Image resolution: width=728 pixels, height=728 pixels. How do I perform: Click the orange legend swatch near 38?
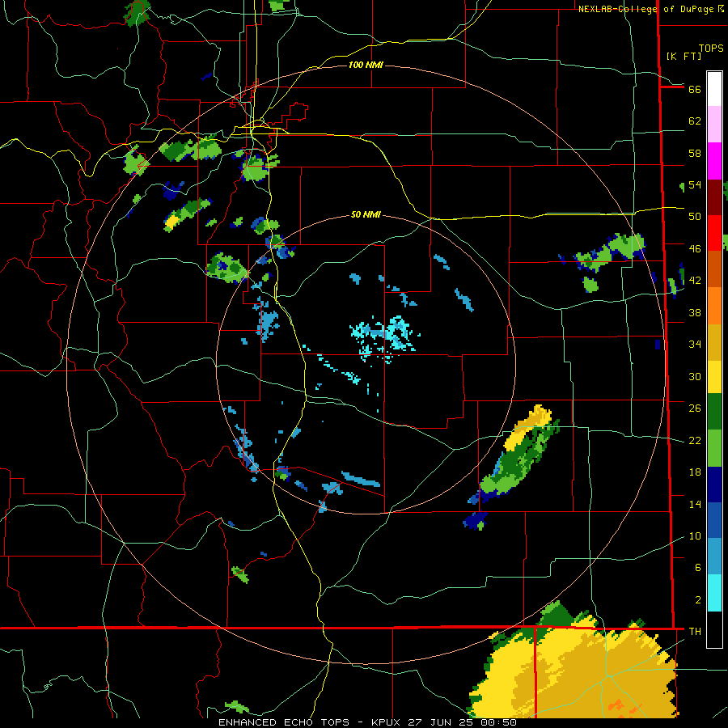coord(714,306)
